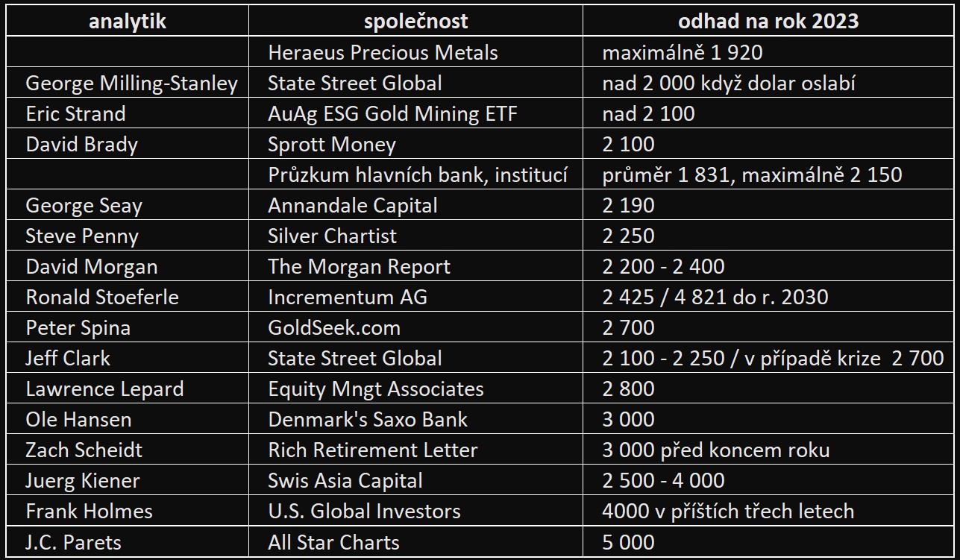Click the AuAg ESG Gold Mining ETF cell
The image size is (960, 560).
click(415, 113)
